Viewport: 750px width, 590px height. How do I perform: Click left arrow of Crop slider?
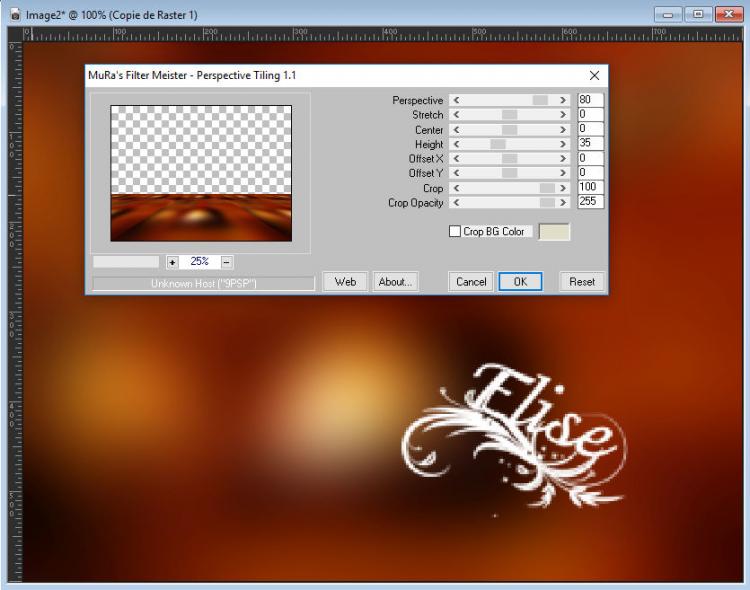[456, 188]
